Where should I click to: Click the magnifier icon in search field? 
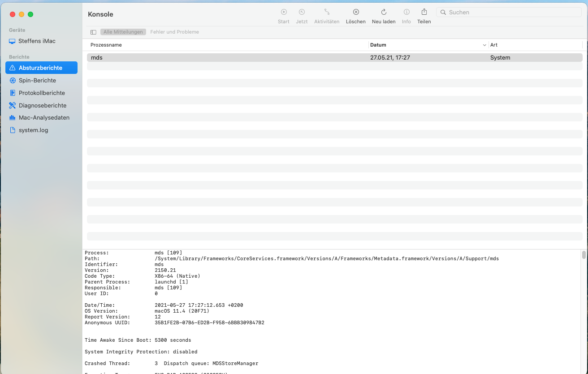[443, 13]
